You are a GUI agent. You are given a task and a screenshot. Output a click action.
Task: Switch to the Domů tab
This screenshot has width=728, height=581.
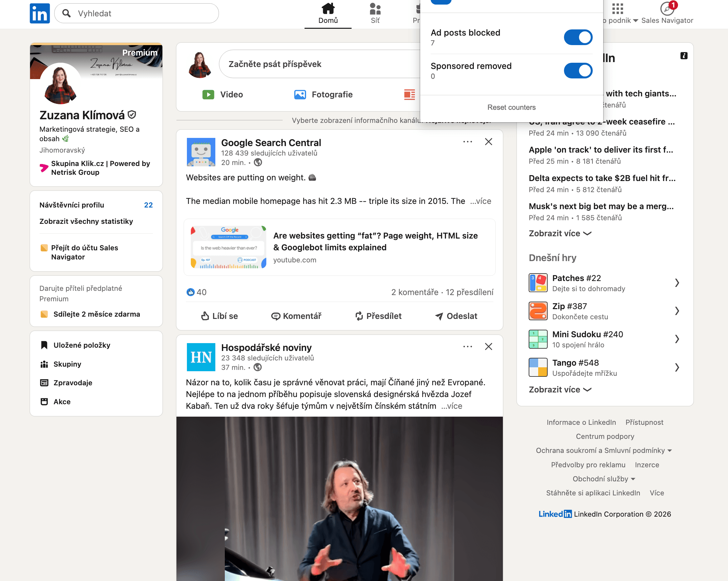click(327, 13)
